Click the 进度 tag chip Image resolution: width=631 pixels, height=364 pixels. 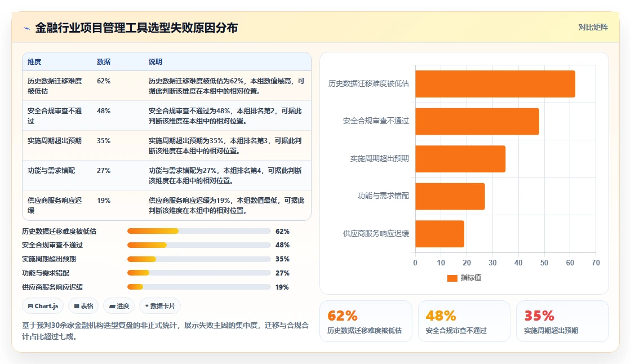[119, 306]
